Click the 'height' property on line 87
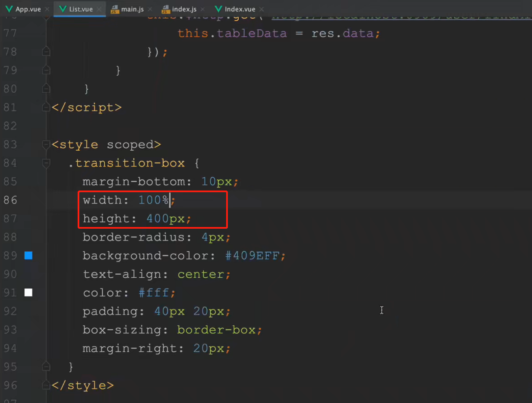 click(106, 219)
